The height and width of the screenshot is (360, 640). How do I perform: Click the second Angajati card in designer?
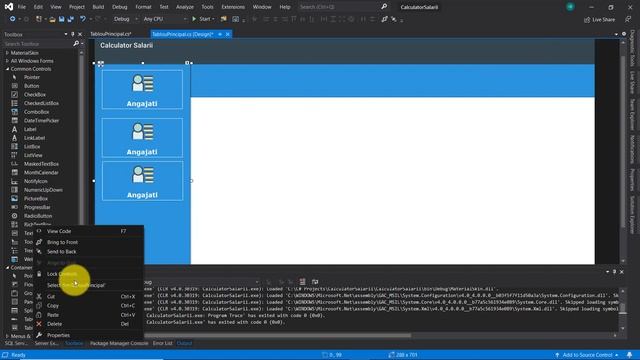coord(142,138)
